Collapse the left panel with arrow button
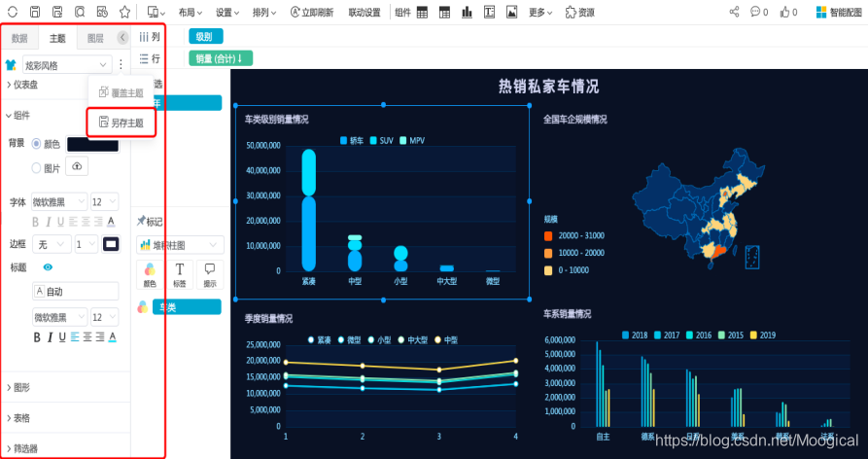 [x=122, y=37]
